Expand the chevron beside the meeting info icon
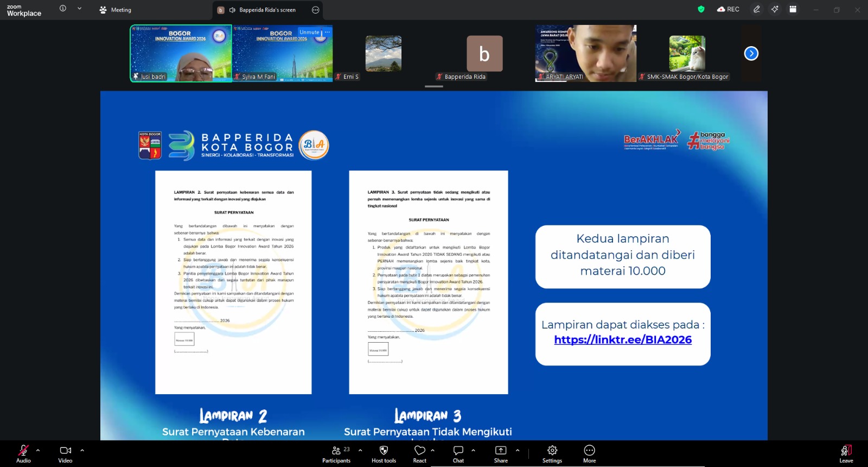Screen dimensions: 868x467 [79, 9]
